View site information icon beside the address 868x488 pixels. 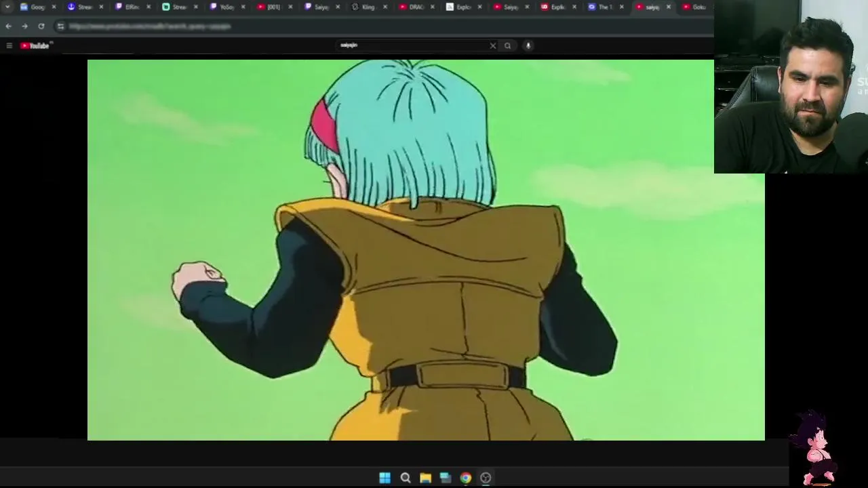(60, 26)
